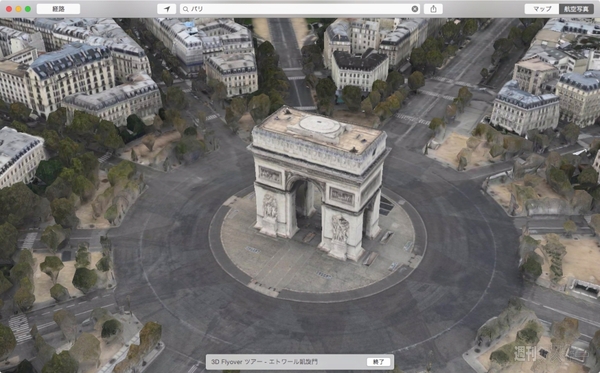The width and height of the screenshot is (600, 373).
Task: Click the 3D Flyover ツアー label text
Action: coord(264,362)
